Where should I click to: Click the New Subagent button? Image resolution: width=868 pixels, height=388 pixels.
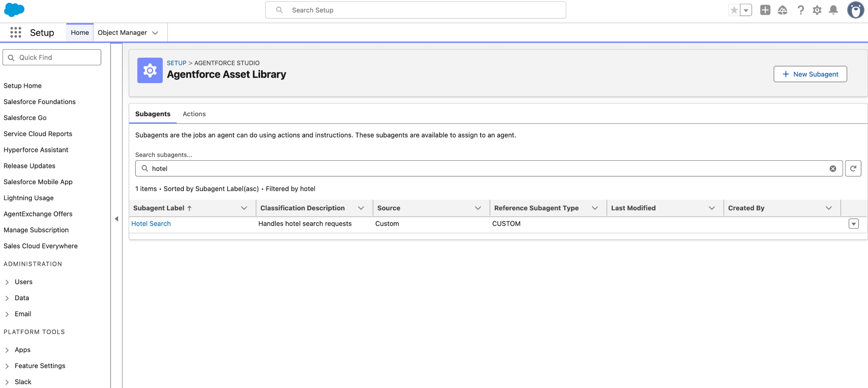coord(810,74)
